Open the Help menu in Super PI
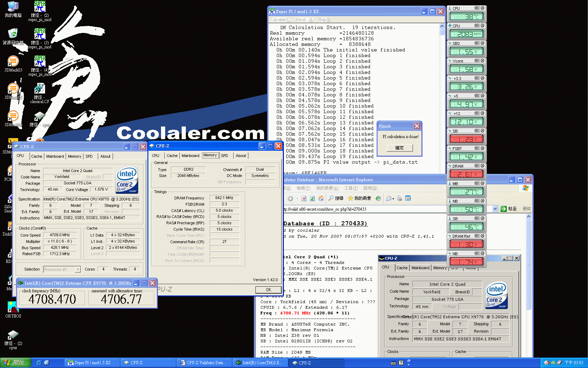The image size is (588, 368). point(325,20)
